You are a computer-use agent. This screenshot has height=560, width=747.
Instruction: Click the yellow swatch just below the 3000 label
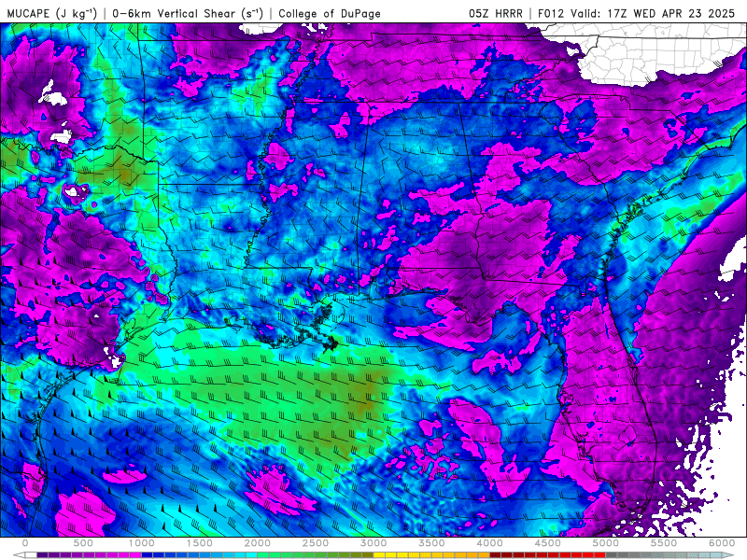pyautogui.click(x=379, y=555)
